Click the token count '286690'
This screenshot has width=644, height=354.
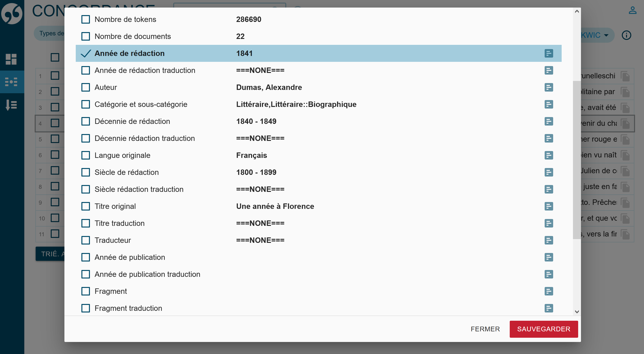click(x=248, y=19)
